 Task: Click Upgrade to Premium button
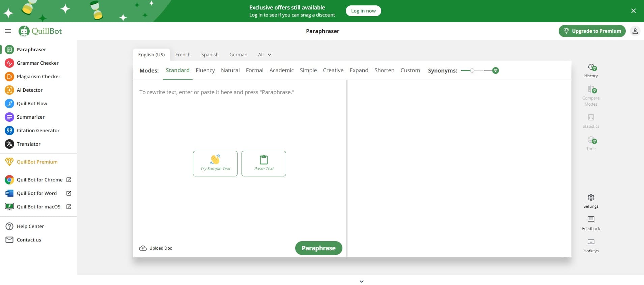(592, 31)
